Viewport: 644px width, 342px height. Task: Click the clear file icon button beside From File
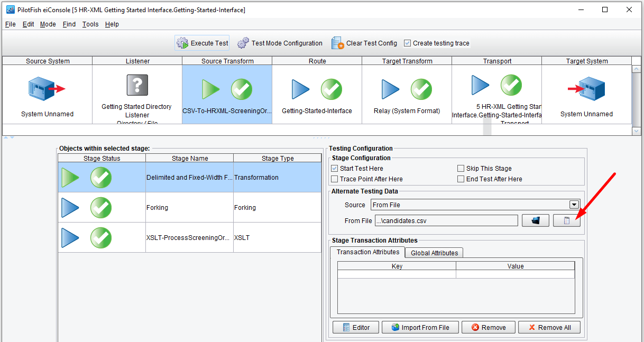[567, 220]
